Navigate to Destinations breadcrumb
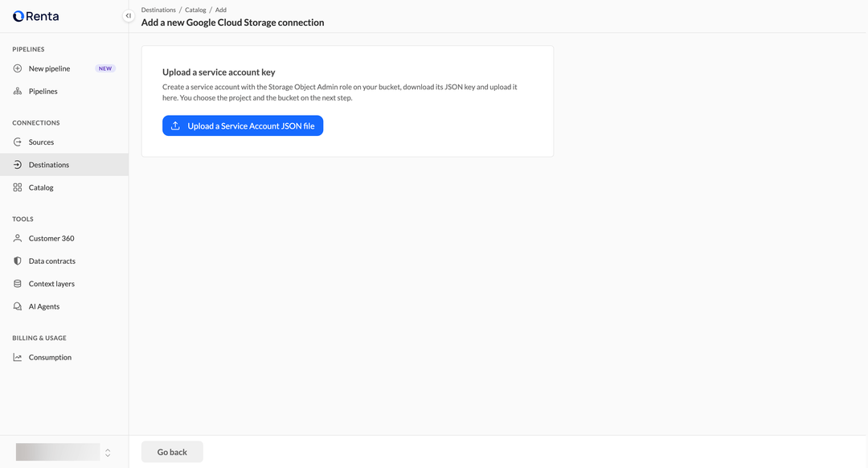The image size is (868, 468). click(x=158, y=10)
